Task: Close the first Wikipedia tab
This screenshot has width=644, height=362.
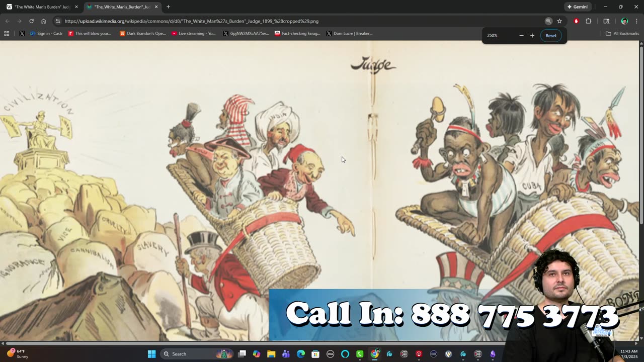Action: pos(76,7)
